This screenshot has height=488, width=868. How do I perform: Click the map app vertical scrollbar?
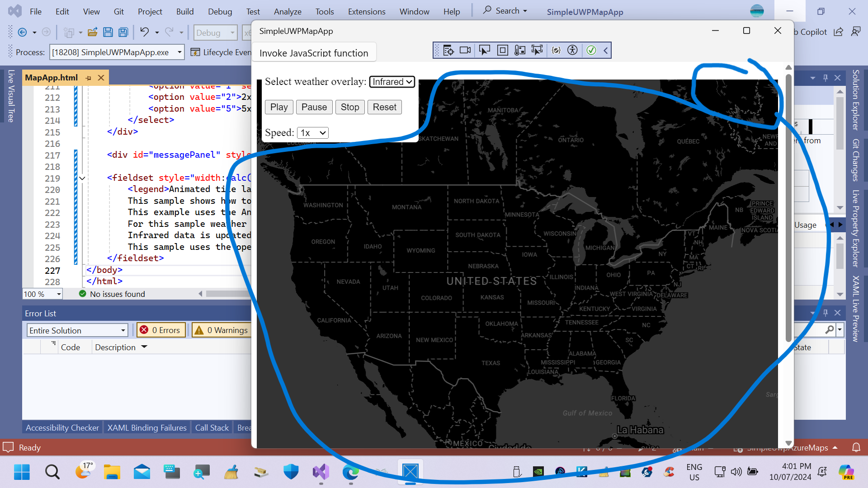[x=788, y=208]
